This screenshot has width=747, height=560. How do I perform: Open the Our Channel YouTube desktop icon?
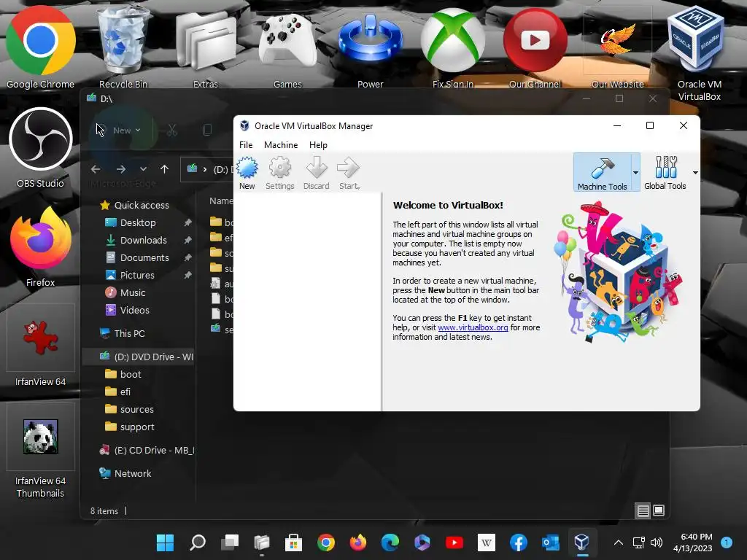[535, 47]
